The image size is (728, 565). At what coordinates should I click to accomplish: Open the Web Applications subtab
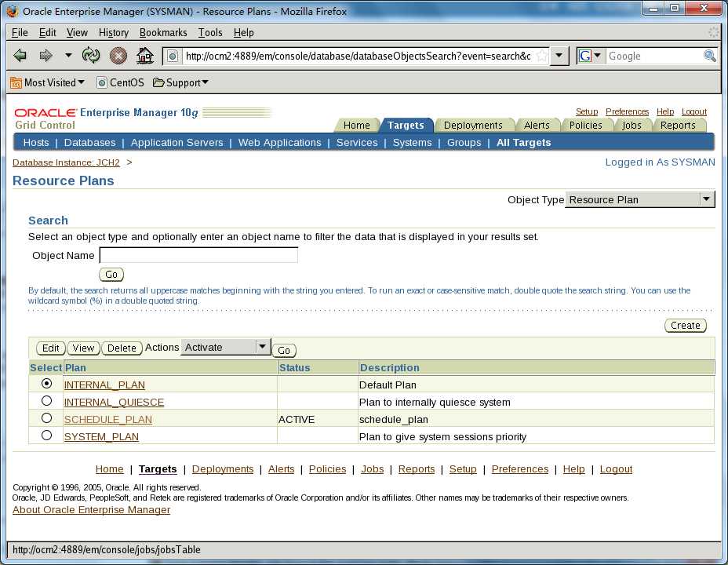click(279, 143)
